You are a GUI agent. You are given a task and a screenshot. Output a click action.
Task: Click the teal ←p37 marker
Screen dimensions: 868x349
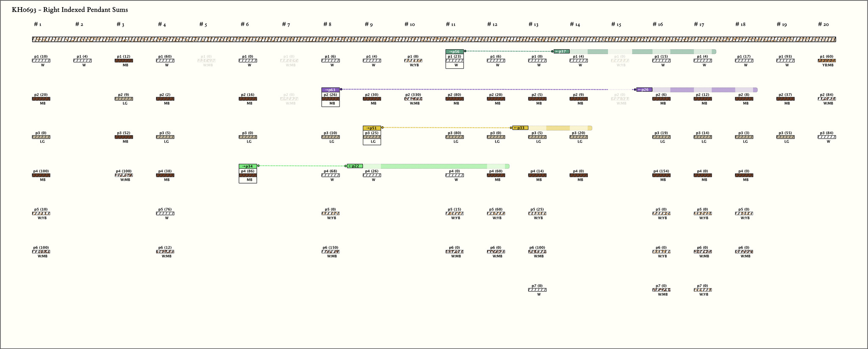[x=562, y=52]
